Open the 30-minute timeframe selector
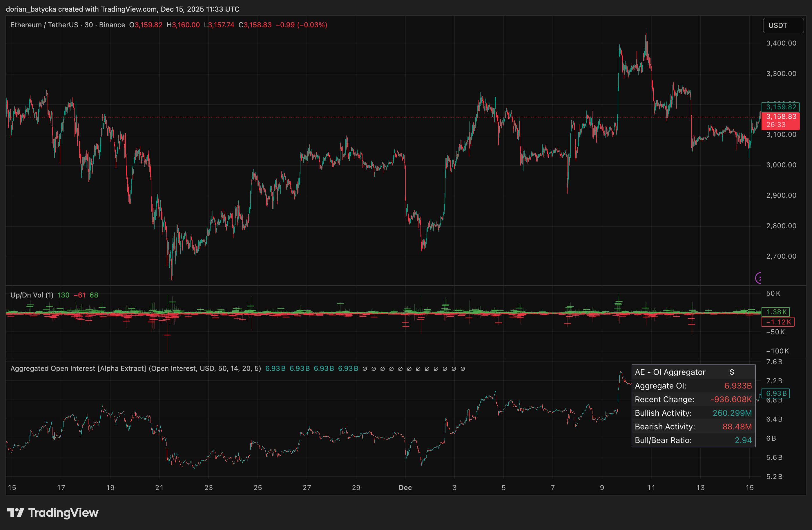This screenshot has width=812, height=530. [x=90, y=25]
